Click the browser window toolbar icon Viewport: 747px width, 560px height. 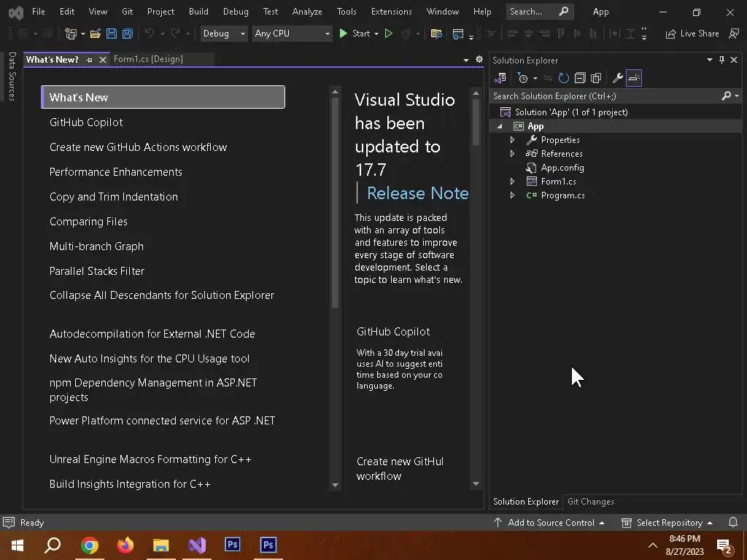[458, 34]
